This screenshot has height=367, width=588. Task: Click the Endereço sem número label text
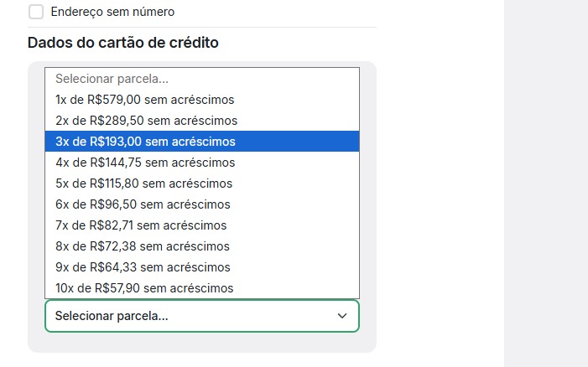pos(112,12)
